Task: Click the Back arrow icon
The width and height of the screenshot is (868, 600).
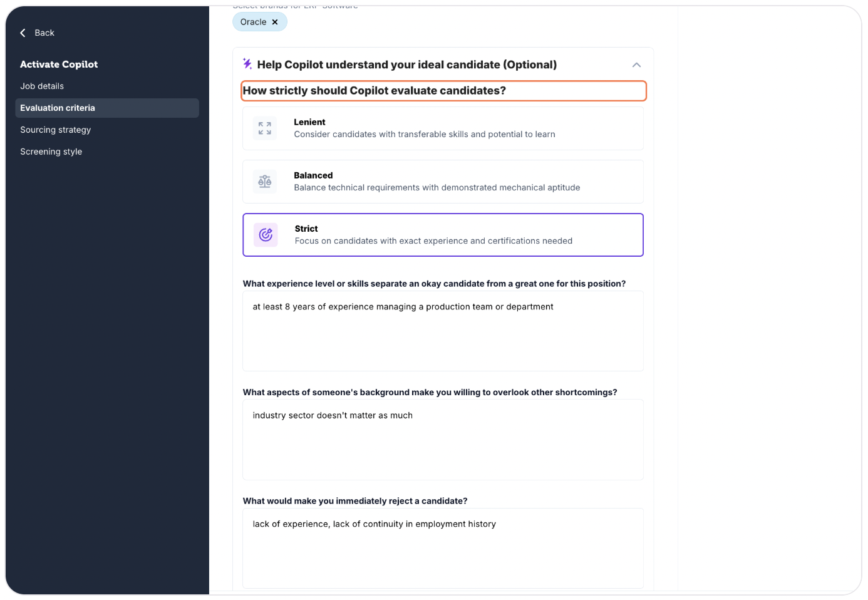Action: 23,33
